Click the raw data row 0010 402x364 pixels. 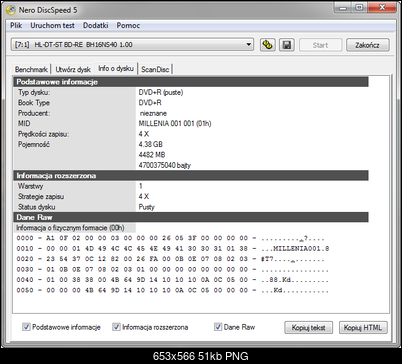(x=173, y=249)
